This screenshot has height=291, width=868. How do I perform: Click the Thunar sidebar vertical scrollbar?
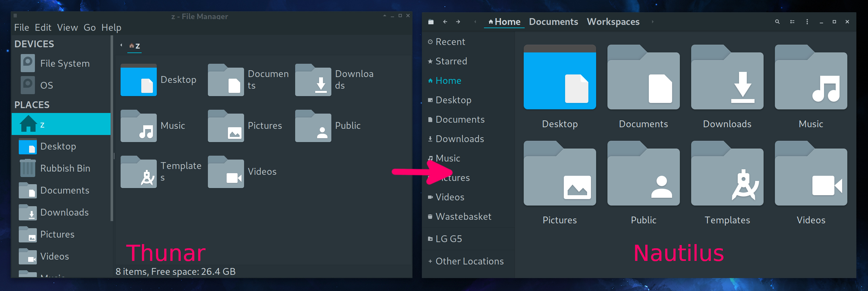(112, 128)
